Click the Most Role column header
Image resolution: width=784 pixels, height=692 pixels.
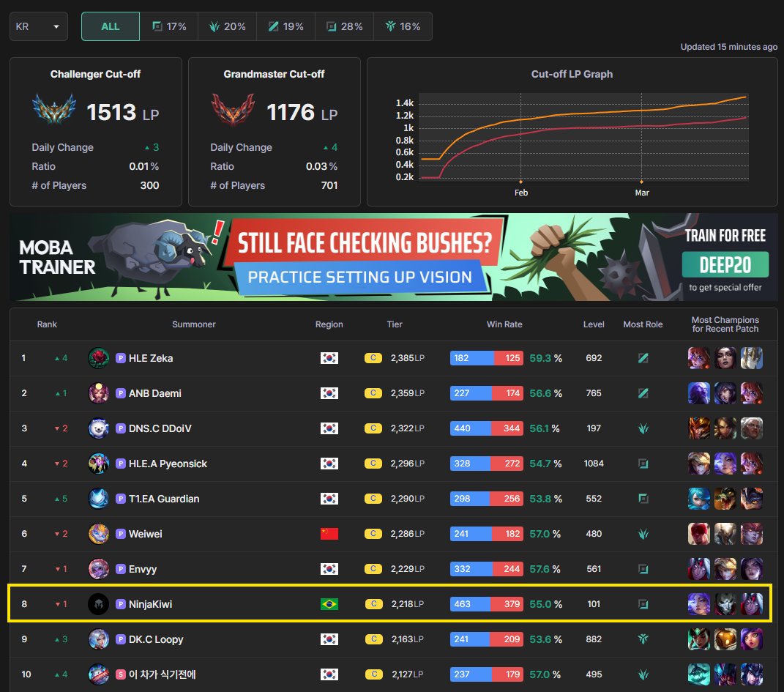point(643,324)
